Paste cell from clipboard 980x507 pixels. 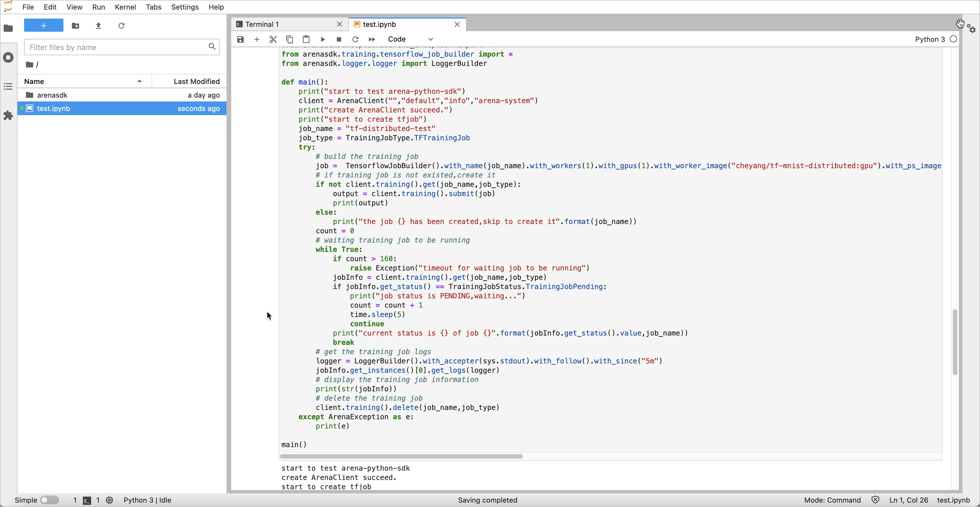point(306,39)
